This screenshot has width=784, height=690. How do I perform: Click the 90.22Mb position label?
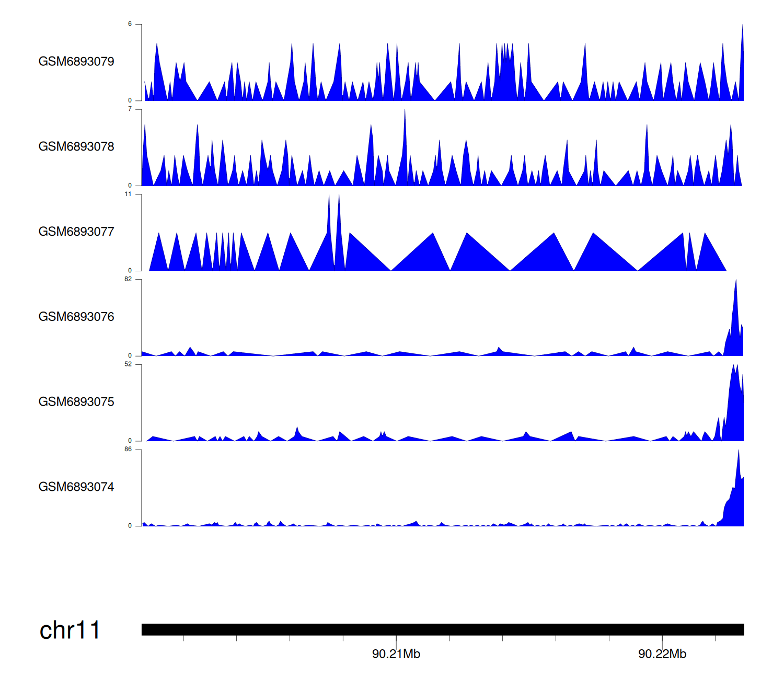(x=662, y=654)
